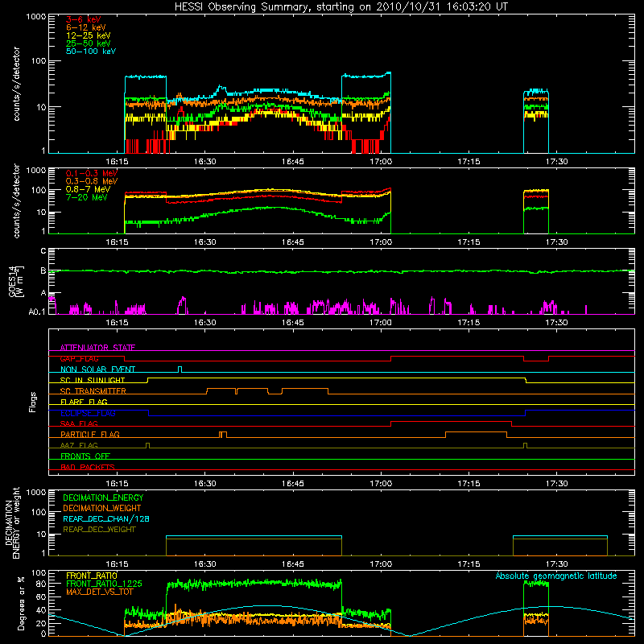Select the SC_IN_SUNLIGHT flag label
Screen dimensions: 644x644
pos(93,380)
